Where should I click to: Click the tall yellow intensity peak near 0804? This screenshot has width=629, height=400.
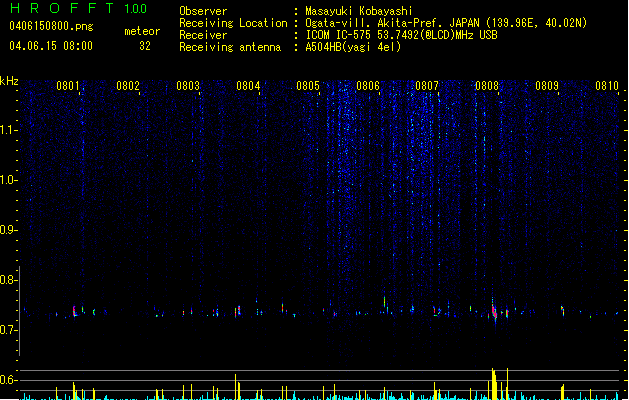[x=236, y=387]
